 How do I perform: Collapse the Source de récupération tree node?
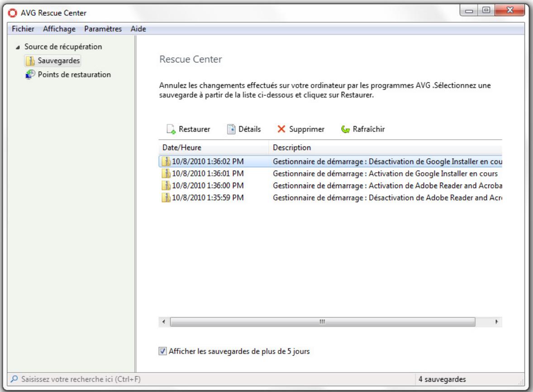[18, 47]
